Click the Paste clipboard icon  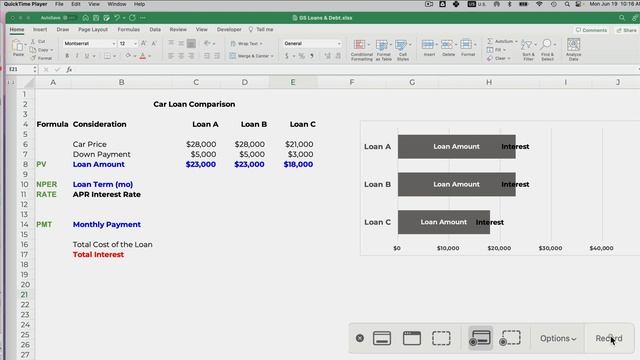click(18, 46)
